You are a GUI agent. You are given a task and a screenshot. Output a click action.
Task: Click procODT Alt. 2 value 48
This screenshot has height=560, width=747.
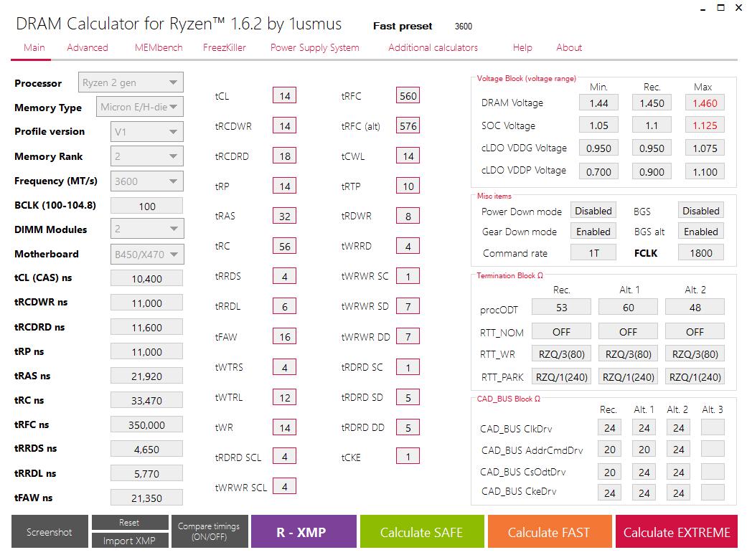tap(695, 307)
